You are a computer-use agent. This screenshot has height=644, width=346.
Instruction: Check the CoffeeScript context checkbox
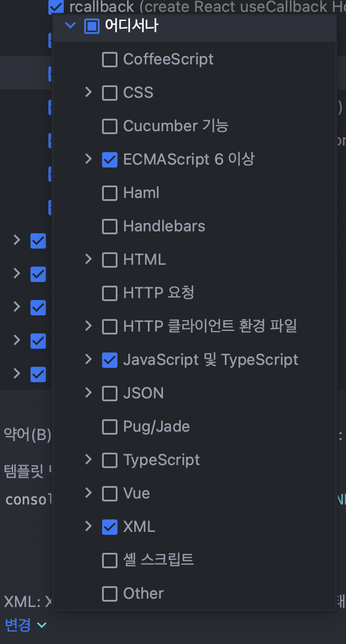(x=109, y=60)
